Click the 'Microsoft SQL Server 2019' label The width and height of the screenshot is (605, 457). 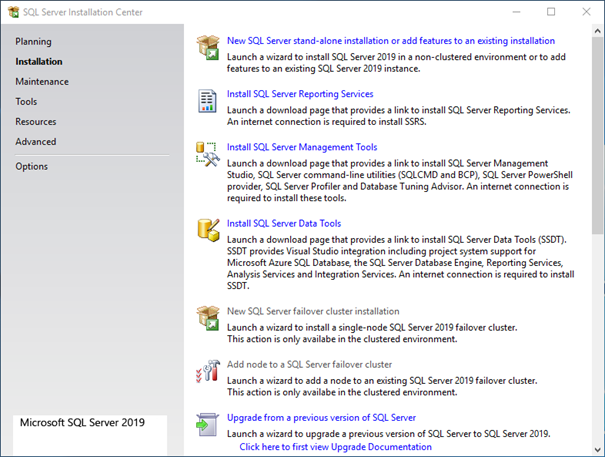pos(82,423)
